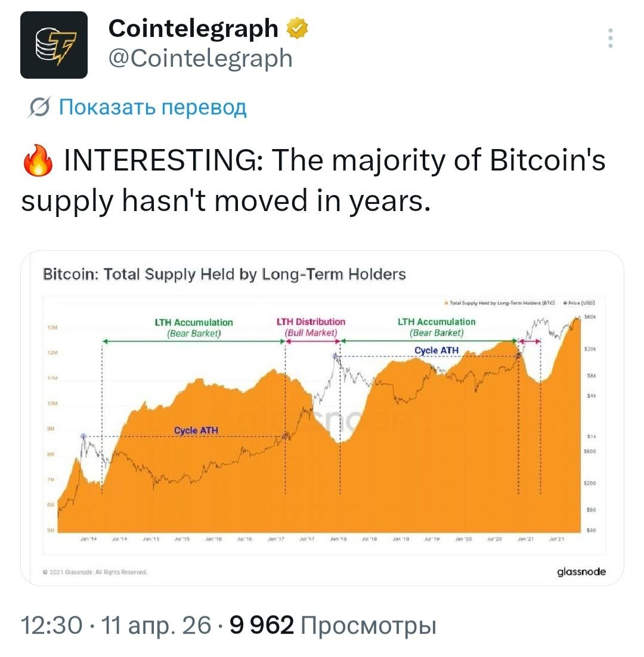
Task: Click the fire emoji in the tweet
Action: click(x=36, y=162)
